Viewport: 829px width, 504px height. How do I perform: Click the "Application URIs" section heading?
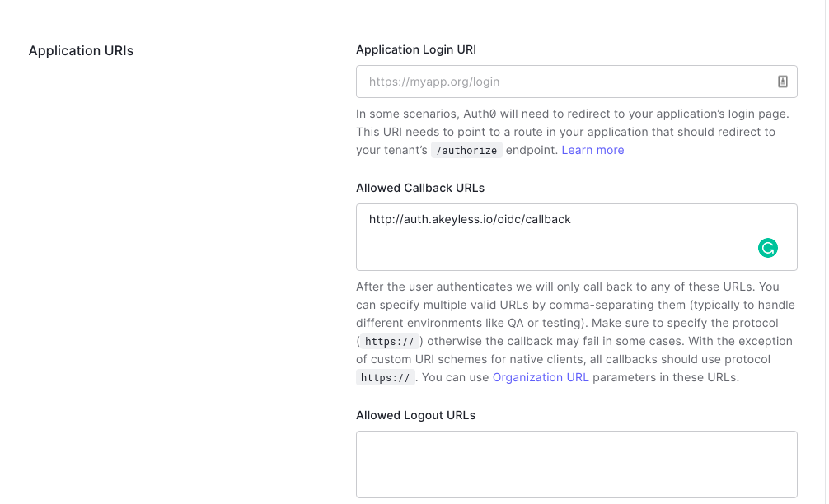(81, 51)
